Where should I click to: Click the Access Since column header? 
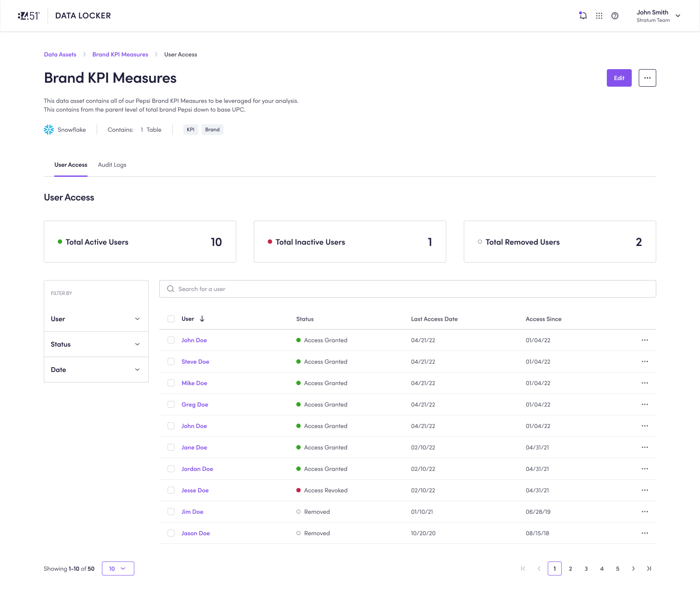[543, 319]
